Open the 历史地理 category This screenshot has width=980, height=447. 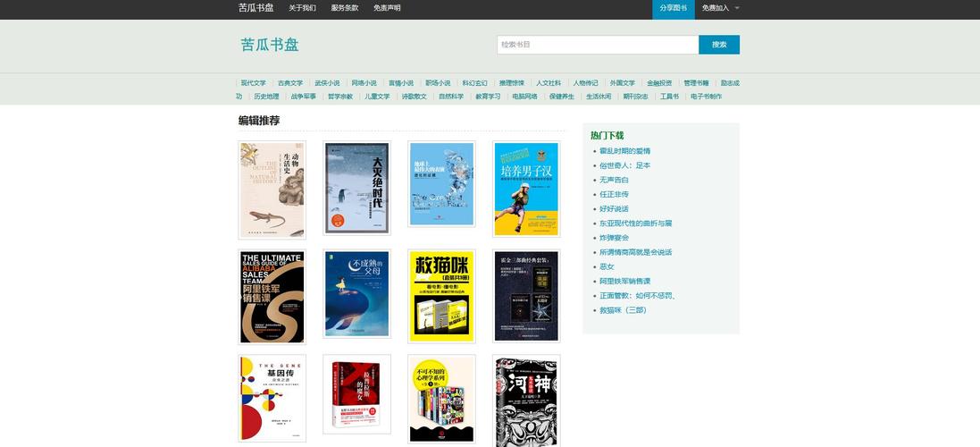click(x=265, y=97)
